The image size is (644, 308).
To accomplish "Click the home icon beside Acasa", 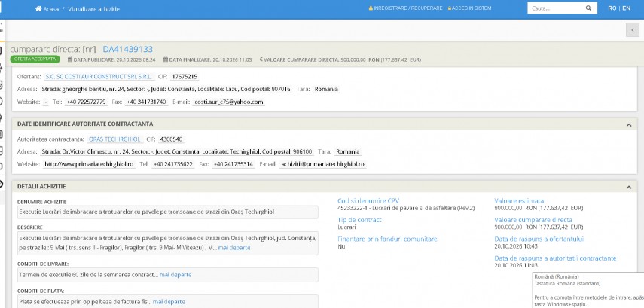I will 38,8.
